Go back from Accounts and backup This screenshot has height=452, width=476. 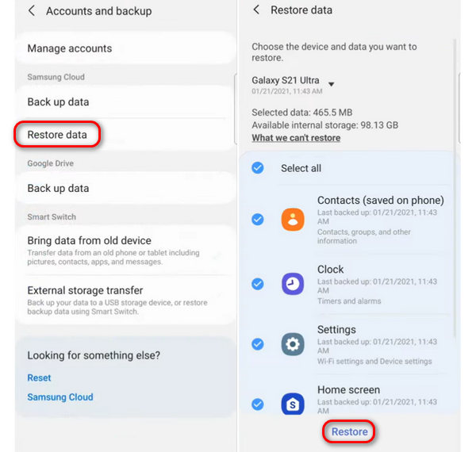click(32, 11)
